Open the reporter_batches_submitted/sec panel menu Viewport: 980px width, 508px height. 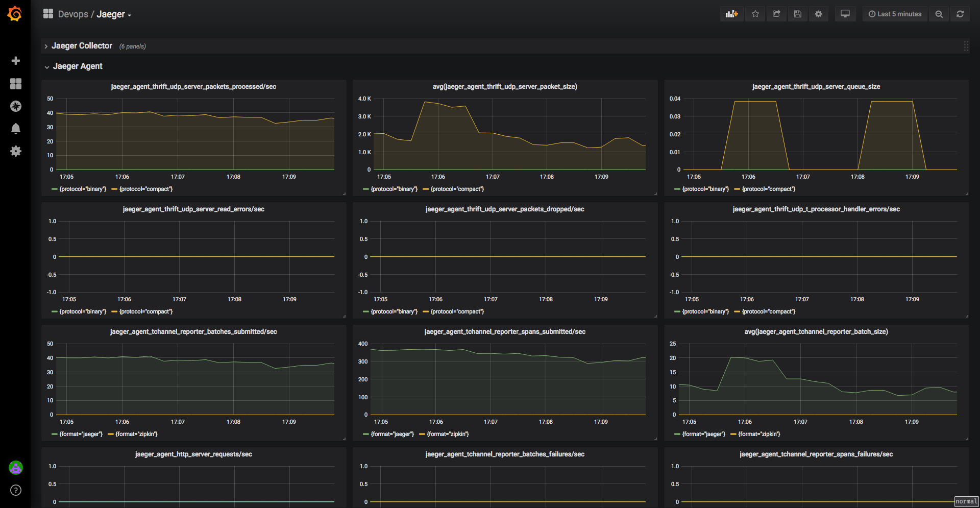(x=193, y=332)
